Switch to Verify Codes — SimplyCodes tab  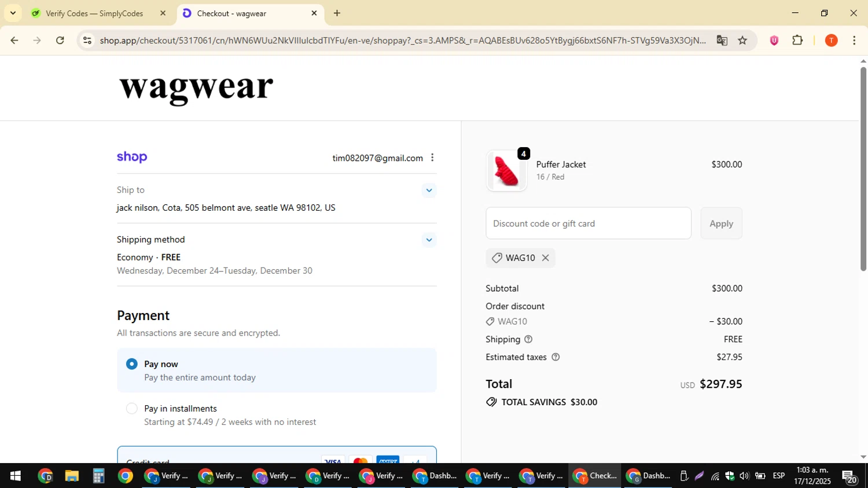coord(100,13)
